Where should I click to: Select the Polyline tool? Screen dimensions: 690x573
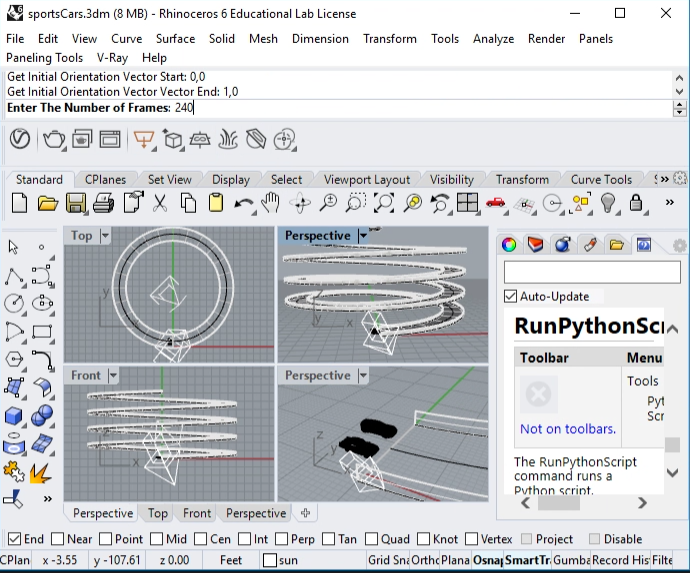coord(14,276)
